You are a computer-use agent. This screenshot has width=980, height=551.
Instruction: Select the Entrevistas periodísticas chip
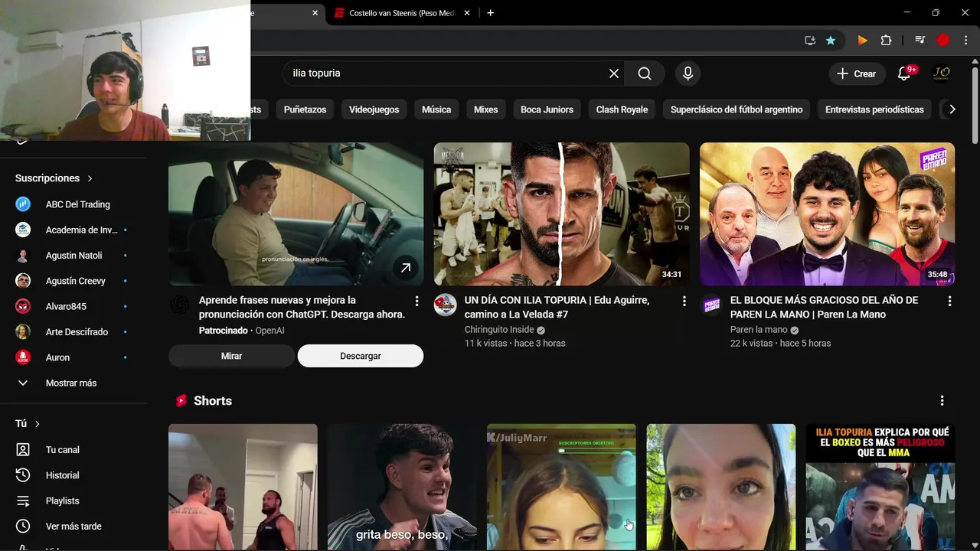(874, 109)
